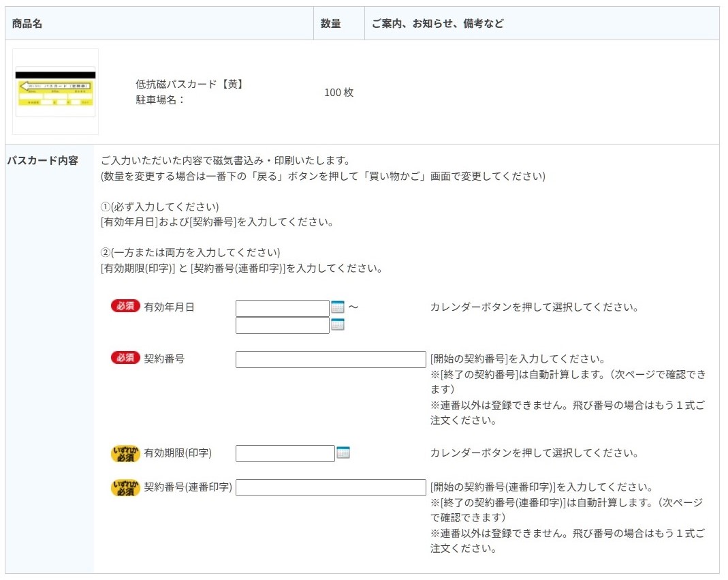Click the 商品名 column header

click(x=27, y=24)
